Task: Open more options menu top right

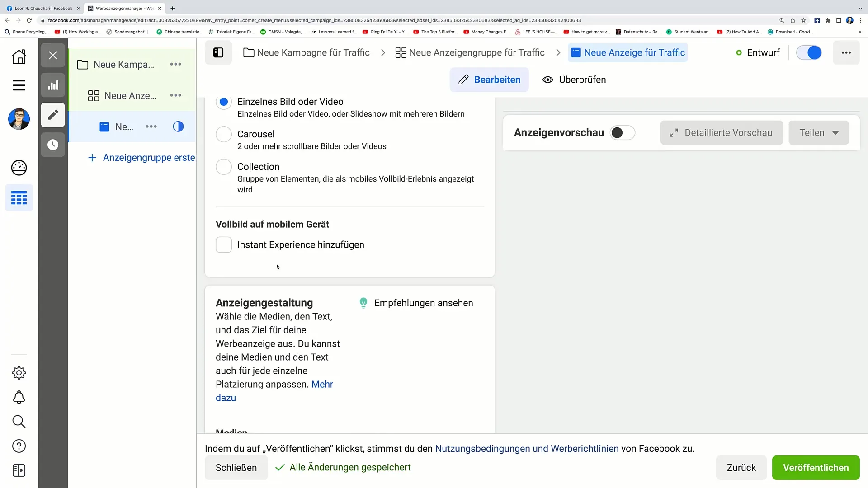Action: pyautogui.click(x=846, y=52)
